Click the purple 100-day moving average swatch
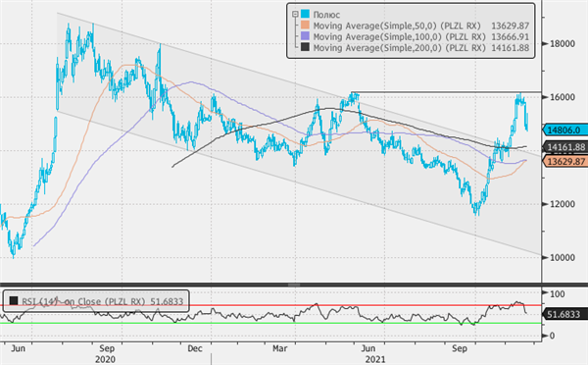 [305, 36]
